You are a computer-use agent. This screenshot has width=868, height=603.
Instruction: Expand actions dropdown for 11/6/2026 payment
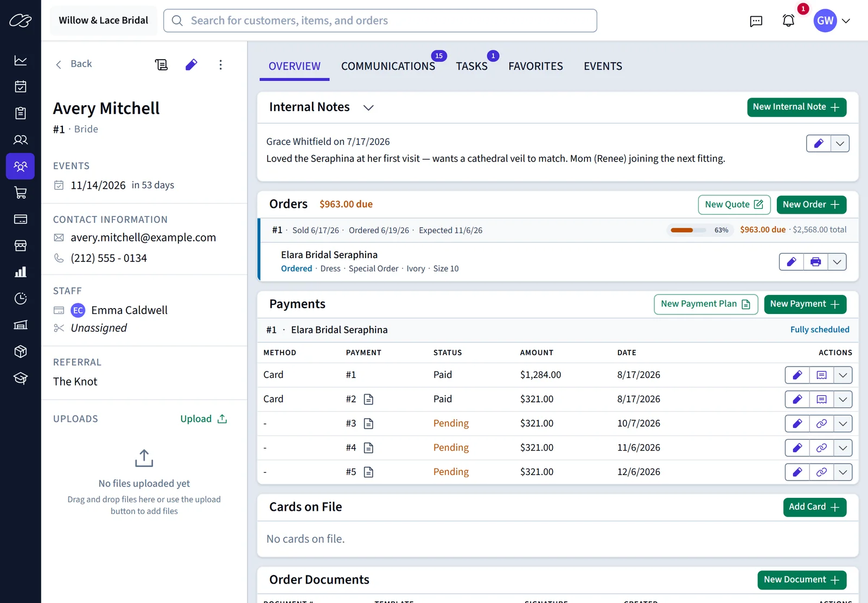[x=843, y=448]
